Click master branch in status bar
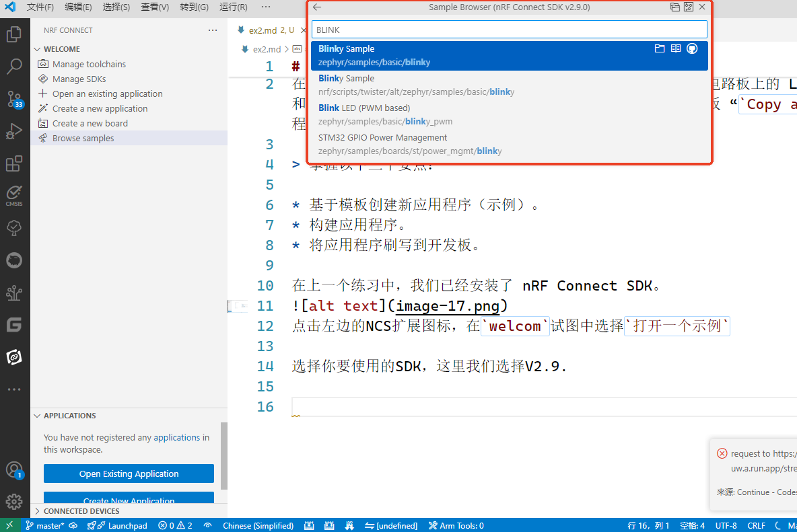 (46, 525)
